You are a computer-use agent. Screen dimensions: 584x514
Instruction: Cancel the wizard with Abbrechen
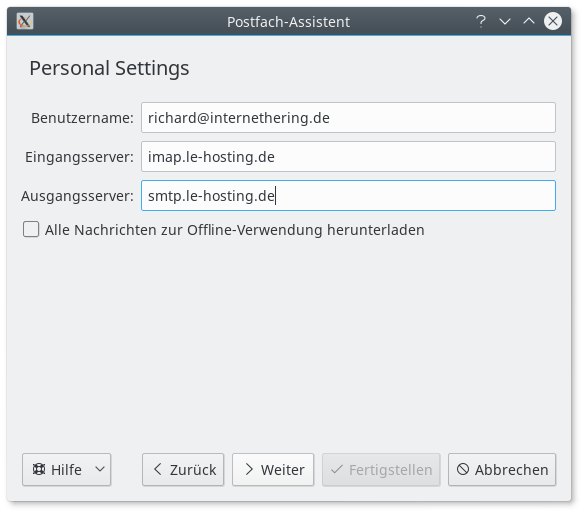502,469
